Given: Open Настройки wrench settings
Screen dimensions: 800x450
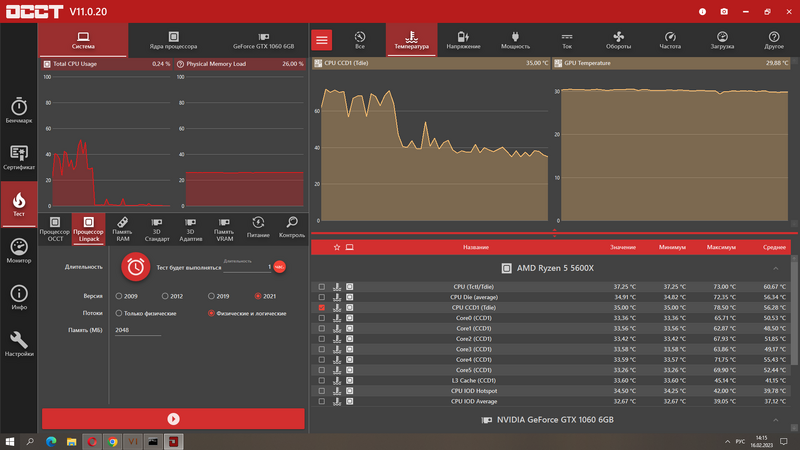Looking at the screenshot, I should pos(19,344).
